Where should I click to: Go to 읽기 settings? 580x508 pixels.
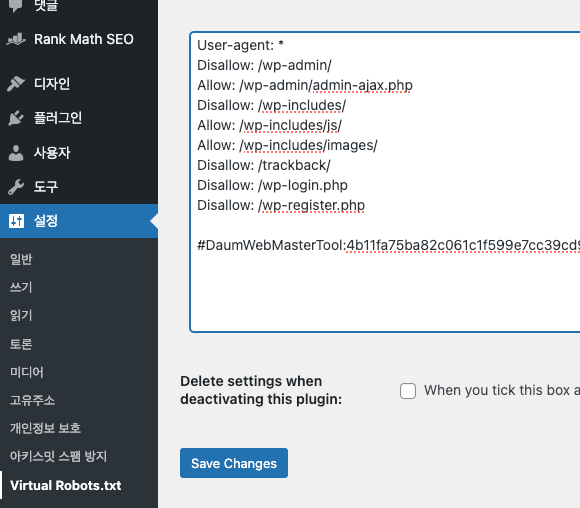tap(21, 315)
